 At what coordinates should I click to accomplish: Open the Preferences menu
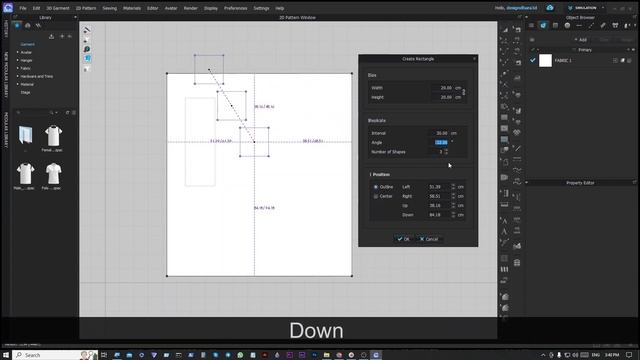[x=235, y=8]
